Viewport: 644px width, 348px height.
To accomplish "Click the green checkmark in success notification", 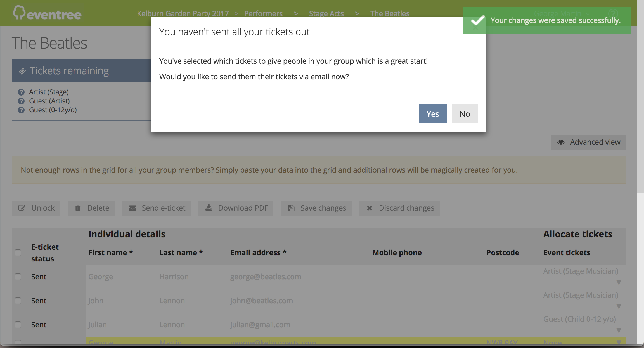I will pyautogui.click(x=477, y=20).
